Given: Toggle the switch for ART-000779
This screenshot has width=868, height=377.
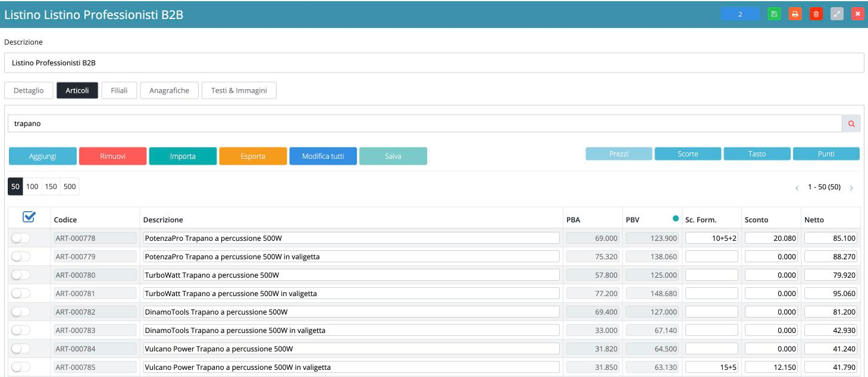Looking at the screenshot, I should [20, 257].
